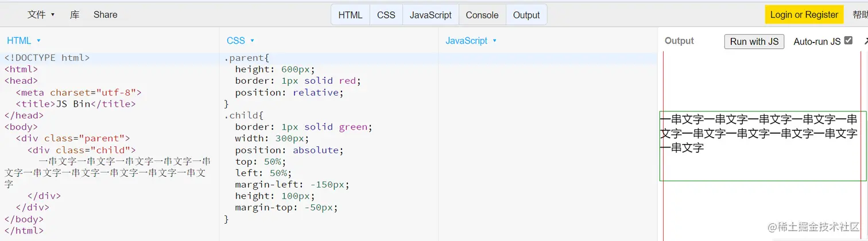Toggle the CSS panel button
Viewport: 868px width, 241px height.
[x=386, y=15]
